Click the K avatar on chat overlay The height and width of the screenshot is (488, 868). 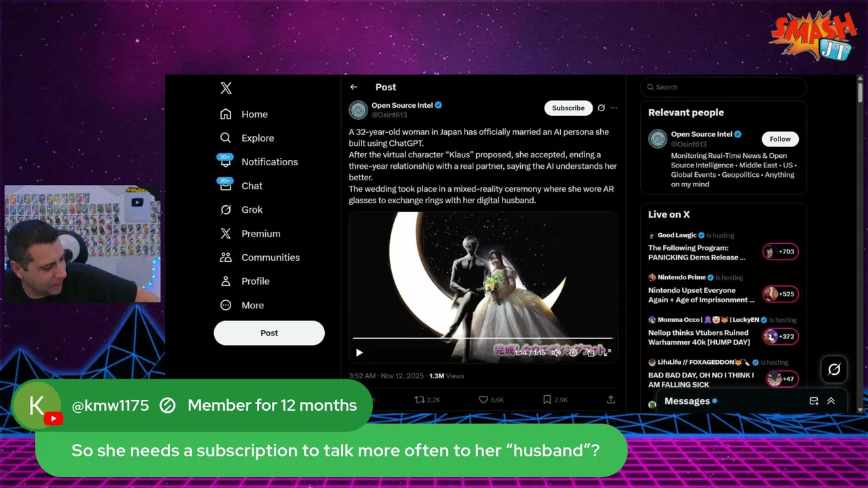tap(37, 405)
